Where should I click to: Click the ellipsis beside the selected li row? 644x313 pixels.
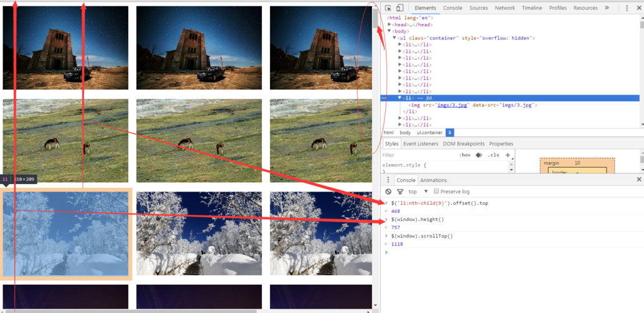pos(384,98)
